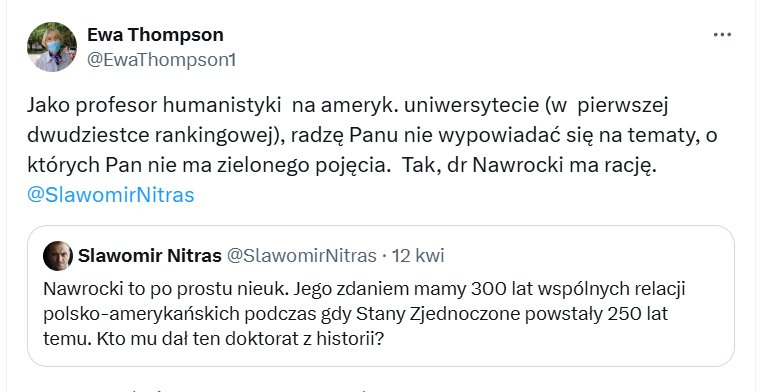Click gray @SlawomirNitras handle in quoted post
771x392 pixels.
tap(301, 256)
